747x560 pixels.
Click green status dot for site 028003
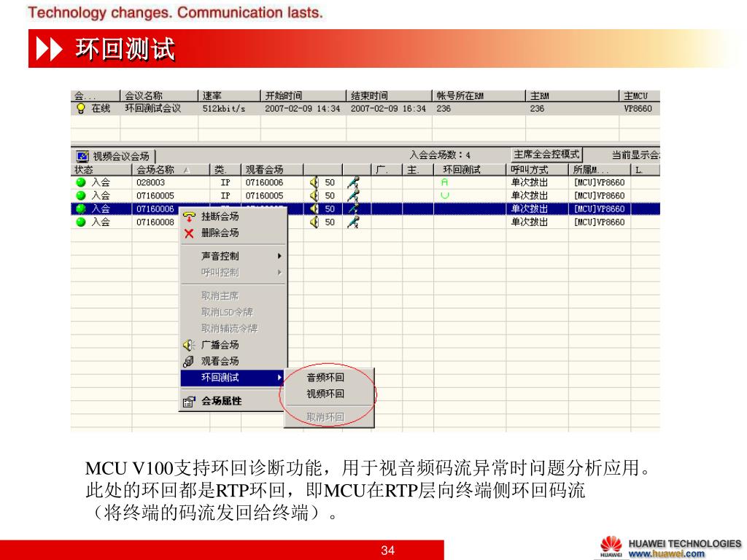(x=81, y=182)
